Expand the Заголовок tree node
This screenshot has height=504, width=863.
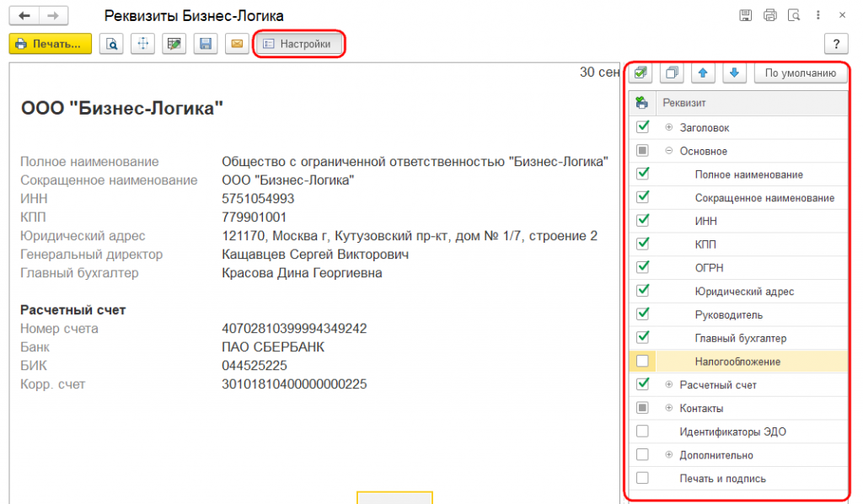(x=668, y=127)
